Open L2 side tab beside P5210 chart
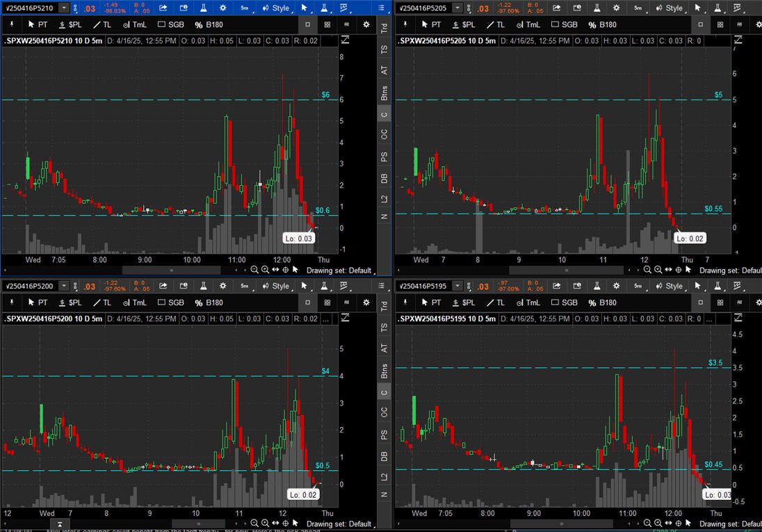The height and width of the screenshot is (532, 762). [384, 199]
